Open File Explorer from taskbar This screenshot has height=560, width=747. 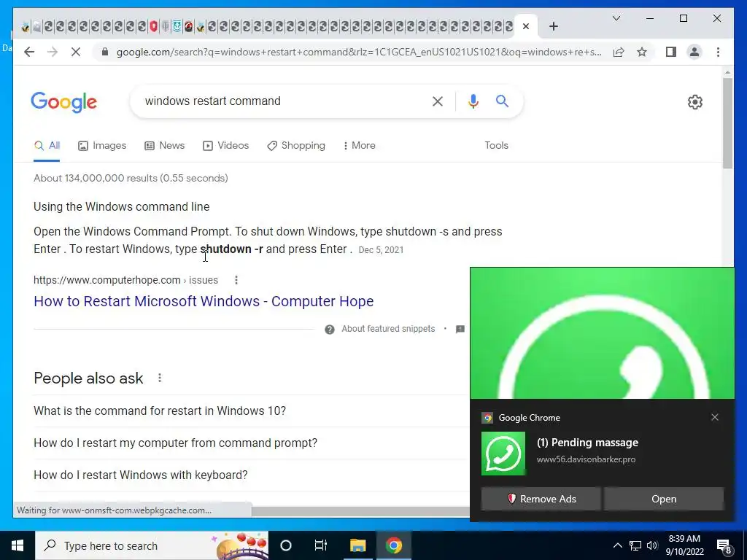[357, 545]
